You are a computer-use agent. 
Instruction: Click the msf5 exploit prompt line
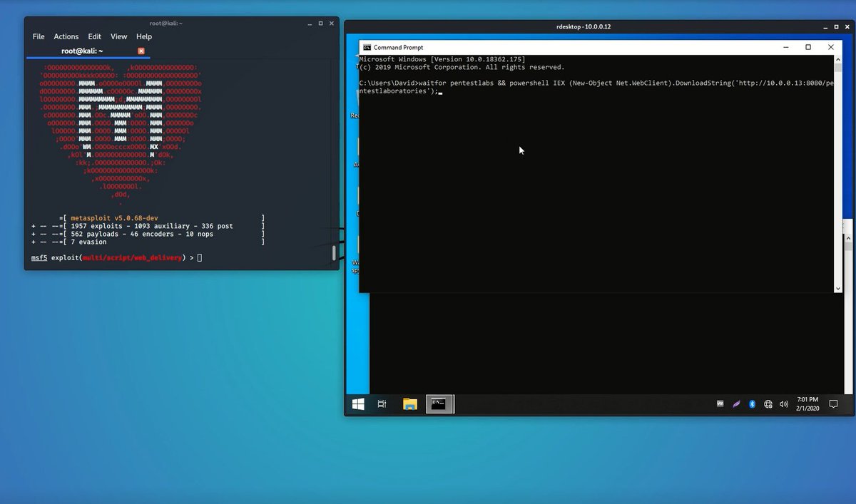116,257
